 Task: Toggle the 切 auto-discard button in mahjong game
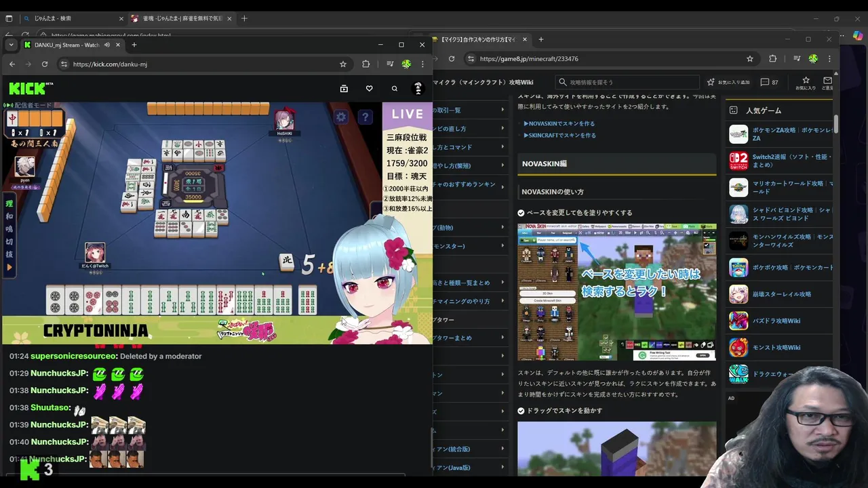tap(9, 242)
